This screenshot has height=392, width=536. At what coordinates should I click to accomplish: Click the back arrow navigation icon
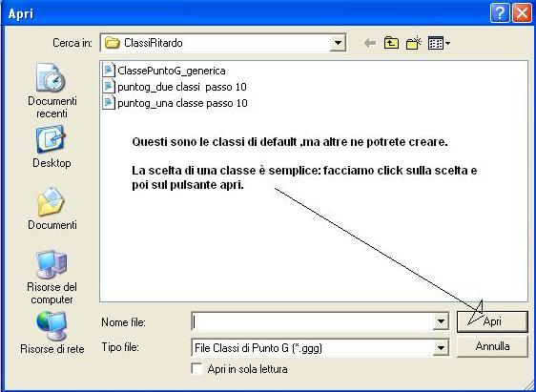point(370,44)
